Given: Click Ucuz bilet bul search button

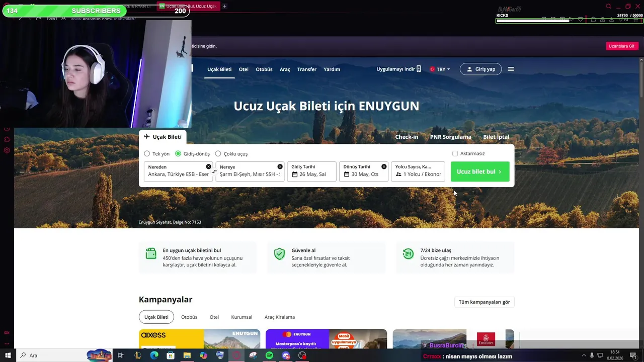Looking at the screenshot, I should [x=480, y=171].
